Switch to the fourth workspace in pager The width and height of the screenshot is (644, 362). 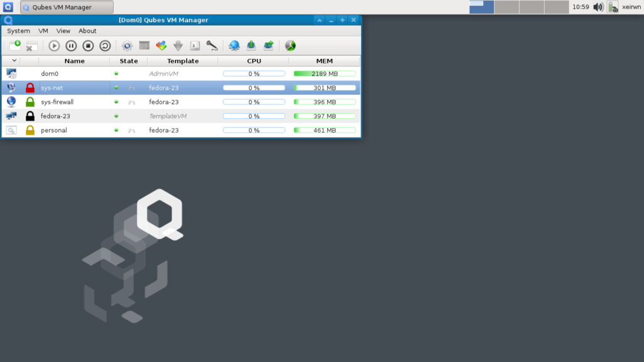point(557,7)
